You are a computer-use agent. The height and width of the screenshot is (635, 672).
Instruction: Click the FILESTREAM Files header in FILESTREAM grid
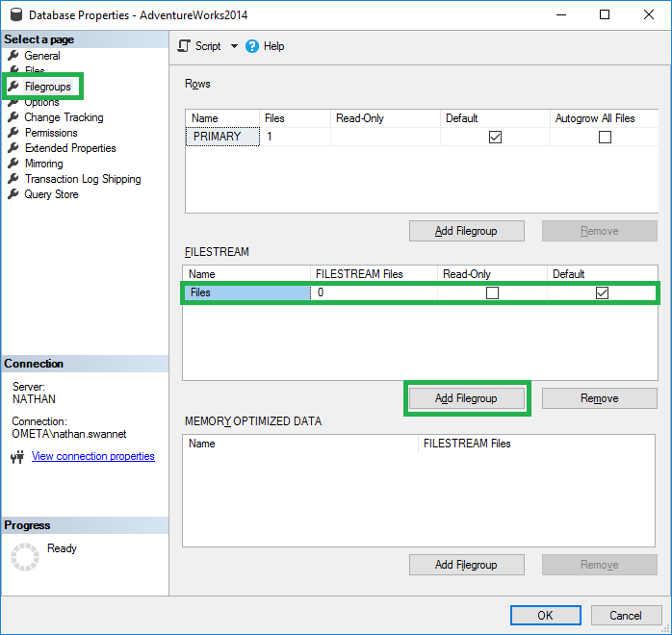(374, 274)
